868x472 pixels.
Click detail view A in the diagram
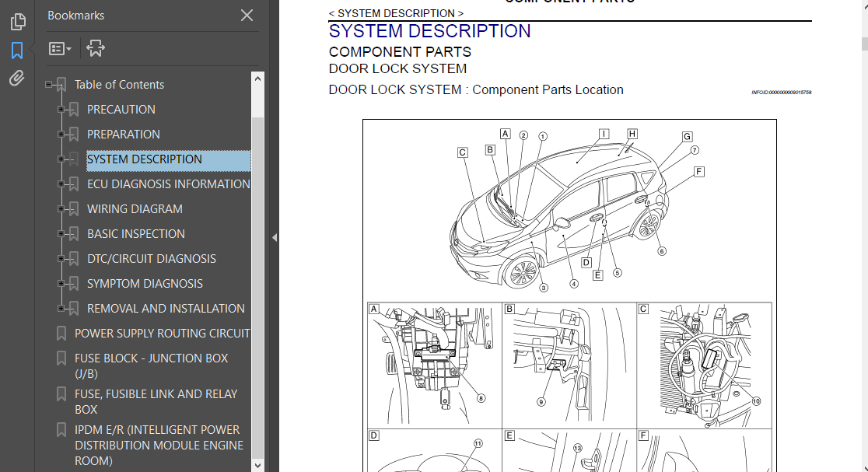click(435, 365)
